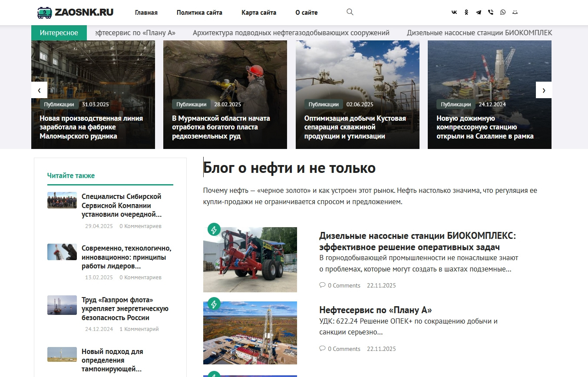Open post Нефтесервис по «Плану А»
This screenshot has height=377, width=588.
coord(376,310)
